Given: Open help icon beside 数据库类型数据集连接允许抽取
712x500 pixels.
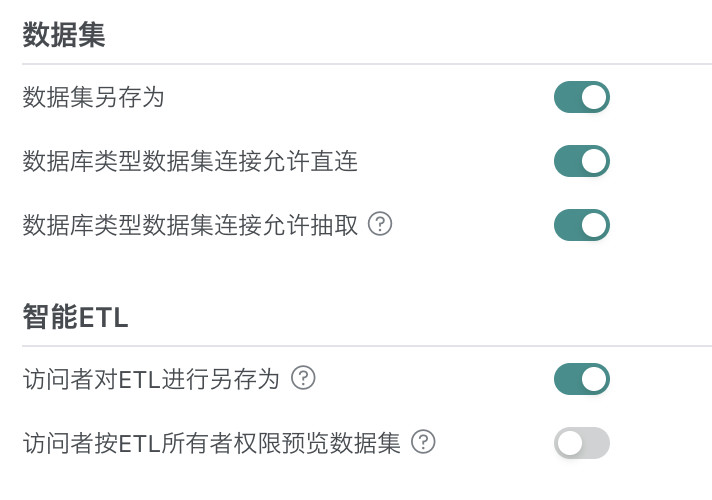Looking at the screenshot, I should click(380, 224).
